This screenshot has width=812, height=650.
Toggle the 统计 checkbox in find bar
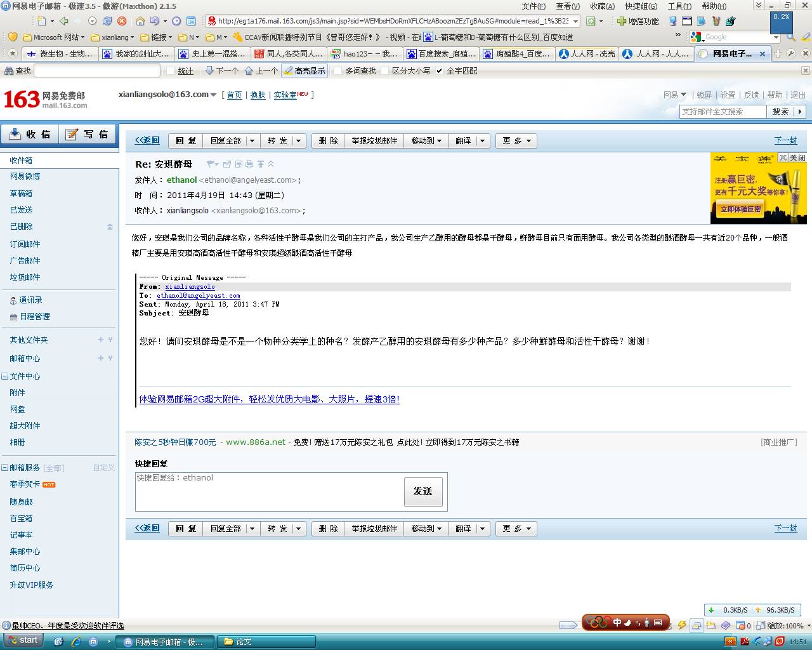point(170,71)
